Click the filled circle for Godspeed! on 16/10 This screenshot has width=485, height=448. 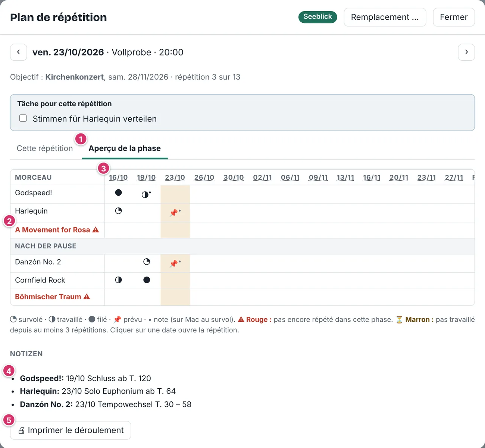[x=118, y=193]
